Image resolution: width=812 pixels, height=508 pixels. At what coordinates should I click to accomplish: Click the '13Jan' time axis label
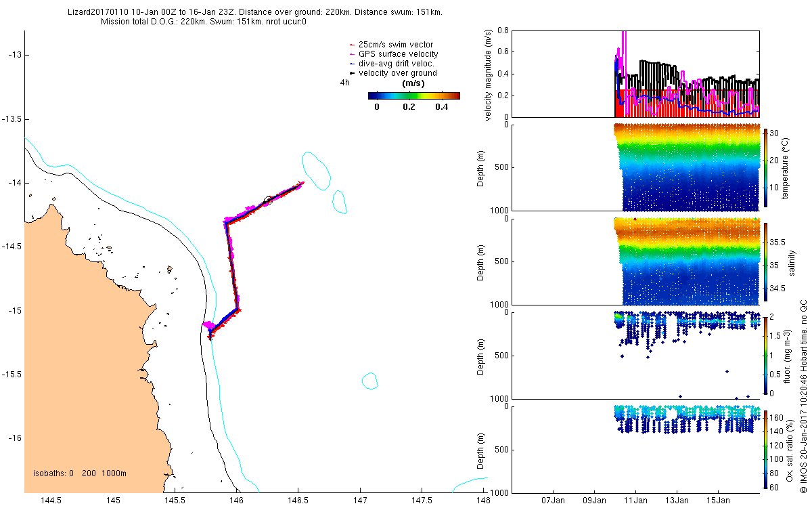pos(677,501)
